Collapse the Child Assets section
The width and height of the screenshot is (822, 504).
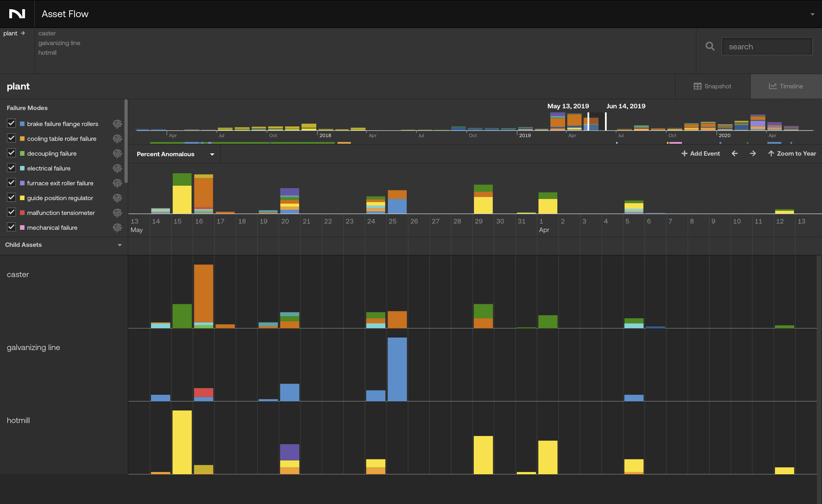pyautogui.click(x=119, y=245)
